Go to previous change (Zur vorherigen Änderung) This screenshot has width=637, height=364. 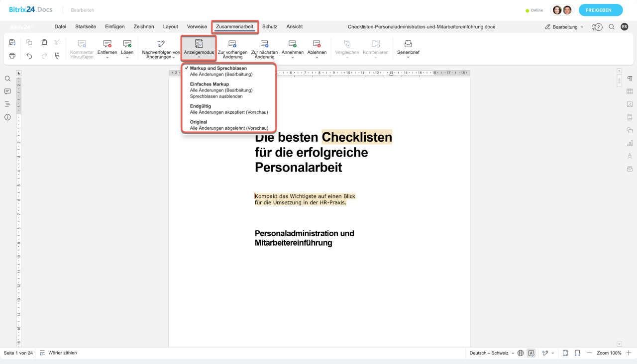click(232, 49)
